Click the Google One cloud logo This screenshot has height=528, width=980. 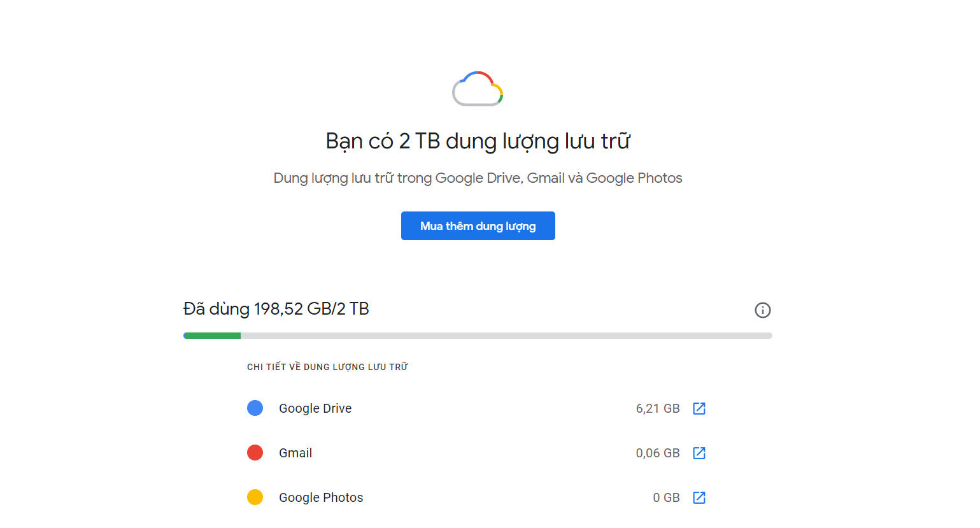(x=478, y=89)
